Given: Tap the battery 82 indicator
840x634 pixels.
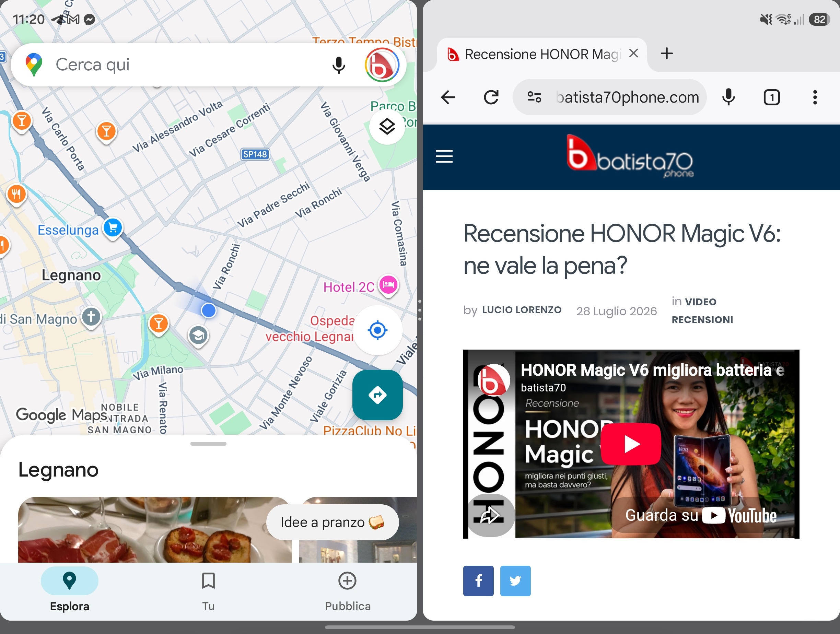Looking at the screenshot, I should click(819, 19).
